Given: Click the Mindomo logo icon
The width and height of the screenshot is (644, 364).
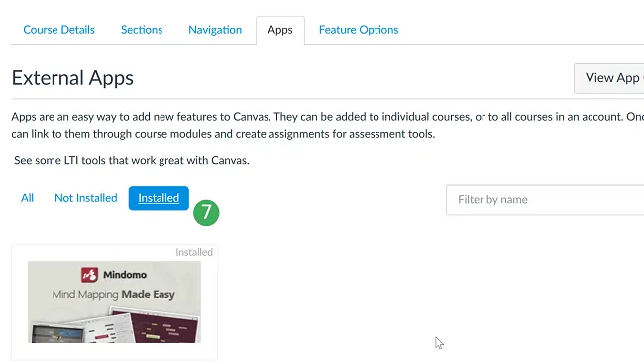Looking at the screenshot, I should [89, 275].
